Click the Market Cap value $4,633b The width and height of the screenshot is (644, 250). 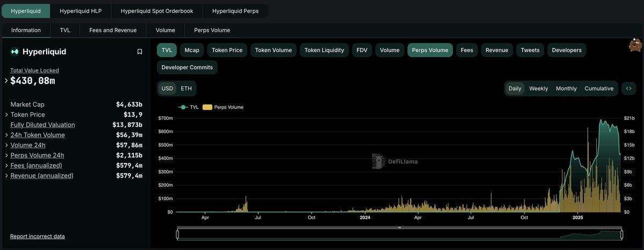pos(129,104)
